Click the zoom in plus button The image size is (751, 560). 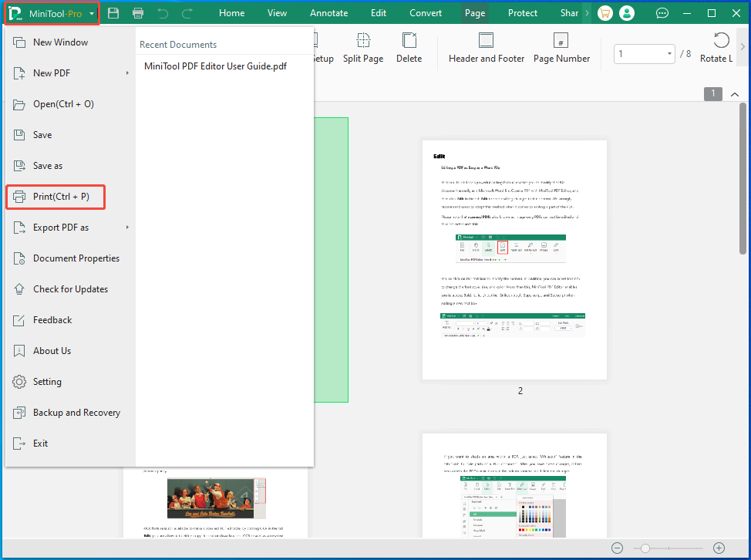point(719,548)
